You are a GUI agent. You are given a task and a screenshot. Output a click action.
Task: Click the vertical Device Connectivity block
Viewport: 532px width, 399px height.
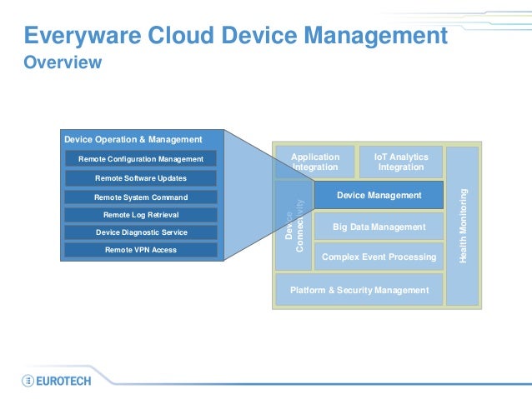click(x=294, y=226)
